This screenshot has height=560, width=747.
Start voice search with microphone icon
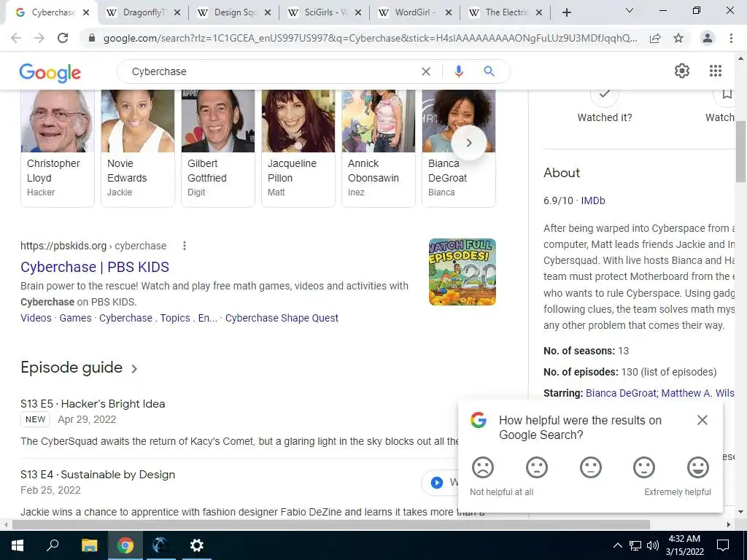(458, 71)
